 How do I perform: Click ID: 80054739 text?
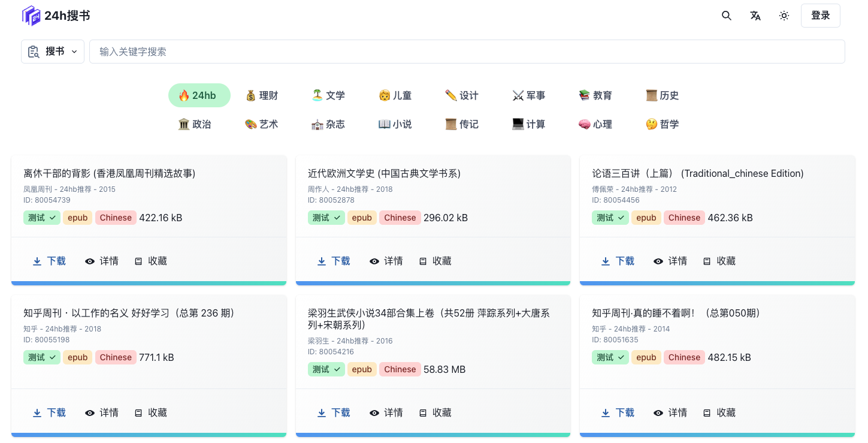[x=47, y=200]
